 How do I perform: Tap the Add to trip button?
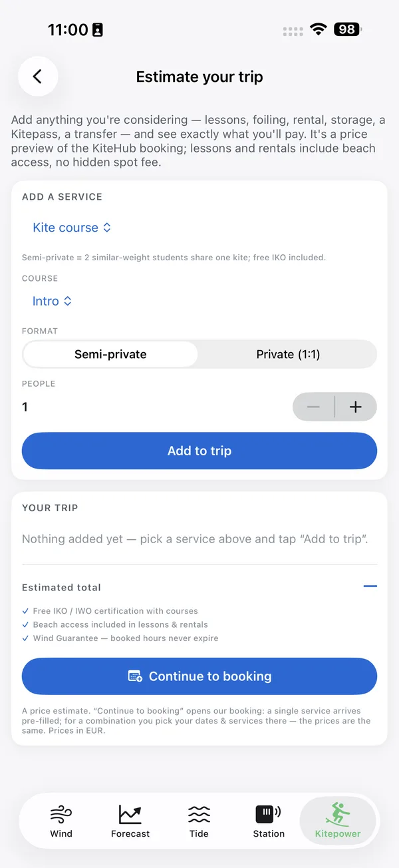(x=199, y=451)
